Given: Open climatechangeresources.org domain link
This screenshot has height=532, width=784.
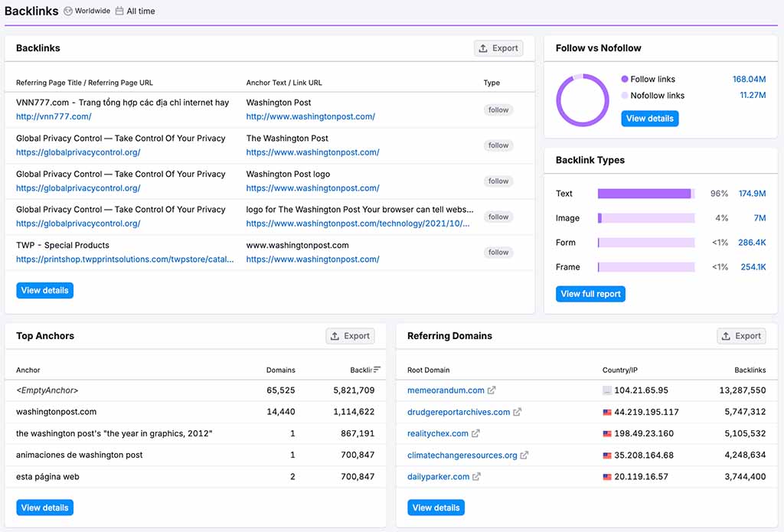Looking at the screenshot, I should tap(462, 455).
